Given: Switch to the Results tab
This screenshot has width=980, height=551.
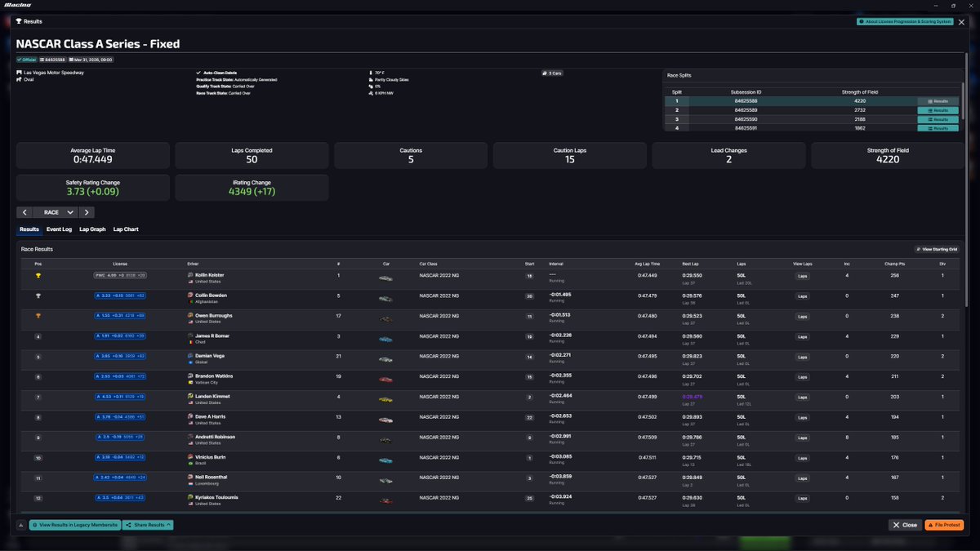Looking at the screenshot, I should (x=29, y=229).
